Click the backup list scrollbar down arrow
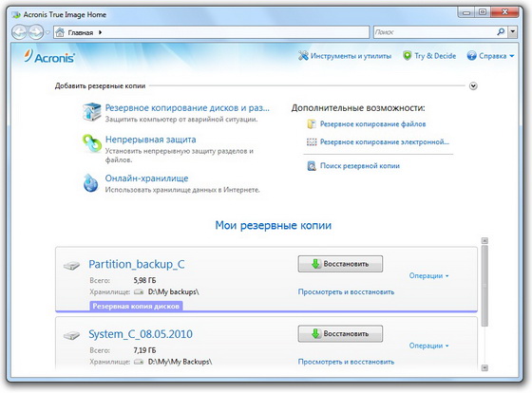532x393 pixels. [x=484, y=368]
